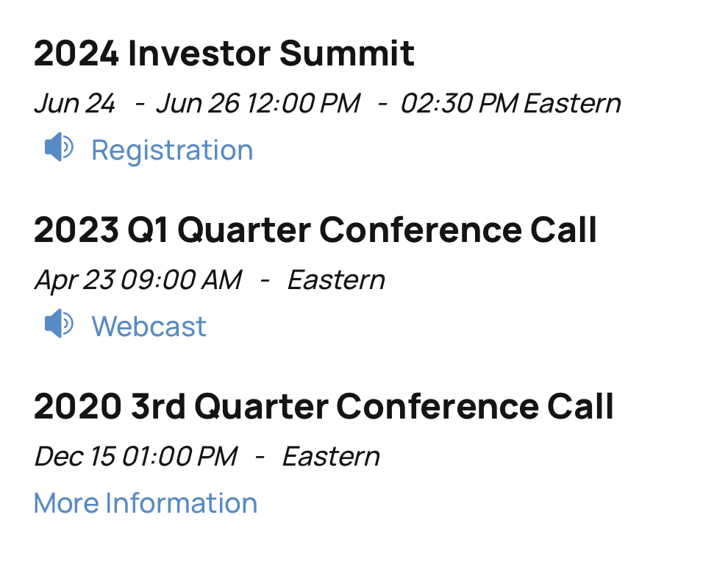Click the 2023 Q1 Quarter Conference Call title
The height and width of the screenshot is (562, 728).
pyautogui.click(x=315, y=230)
